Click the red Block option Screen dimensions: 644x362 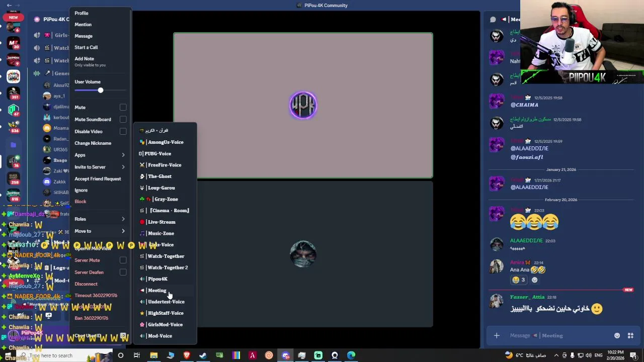(x=80, y=202)
